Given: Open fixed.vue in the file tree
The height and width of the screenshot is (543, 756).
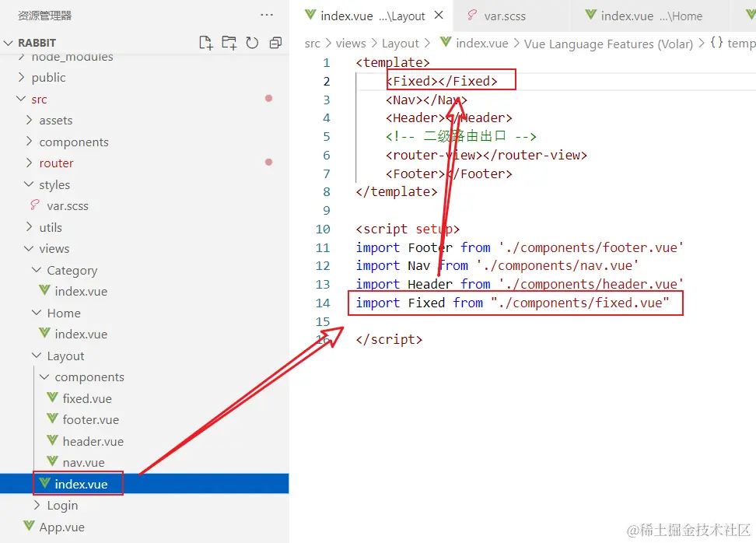Looking at the screenshot, I should 87,398.
